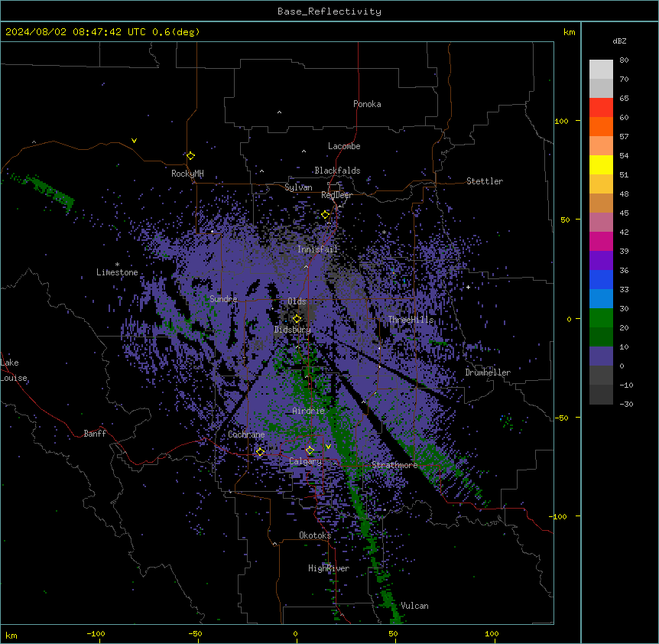The image size is (659, 644).
Task: Select the Sundre city label
Action: 223,299
